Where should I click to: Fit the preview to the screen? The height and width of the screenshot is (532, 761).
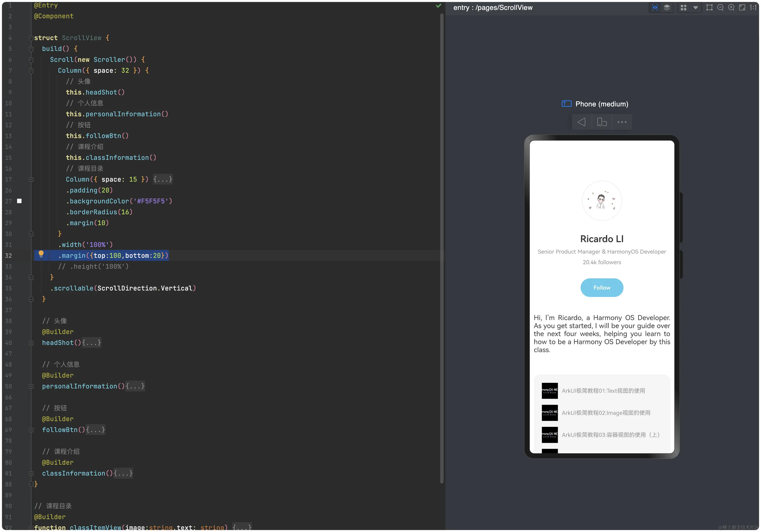tap(742, 8)
